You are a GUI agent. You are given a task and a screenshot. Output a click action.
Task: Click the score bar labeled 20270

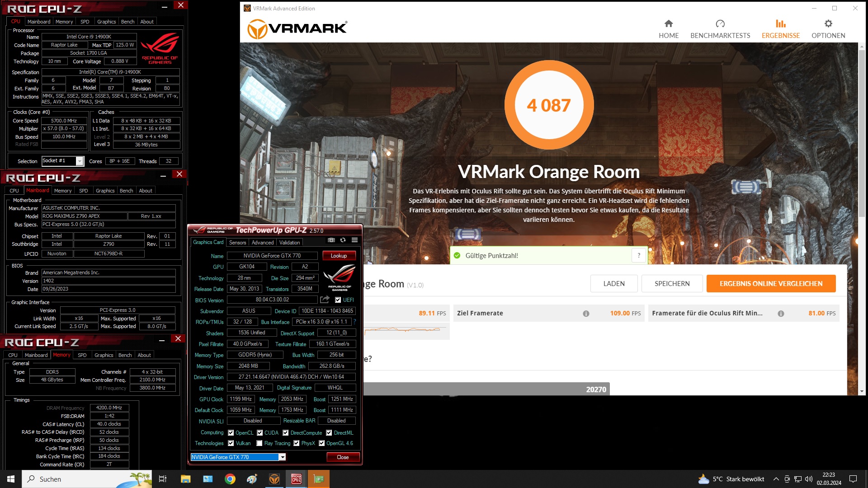[x=487, y=389]
